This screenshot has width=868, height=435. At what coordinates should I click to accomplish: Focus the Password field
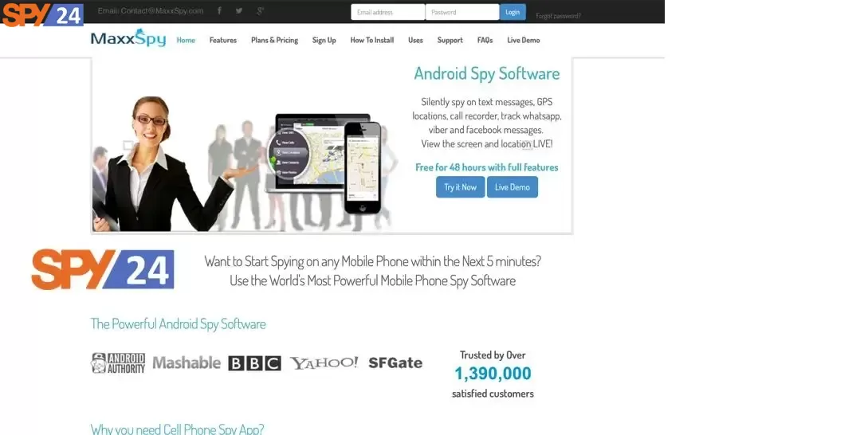pos(462,12)
